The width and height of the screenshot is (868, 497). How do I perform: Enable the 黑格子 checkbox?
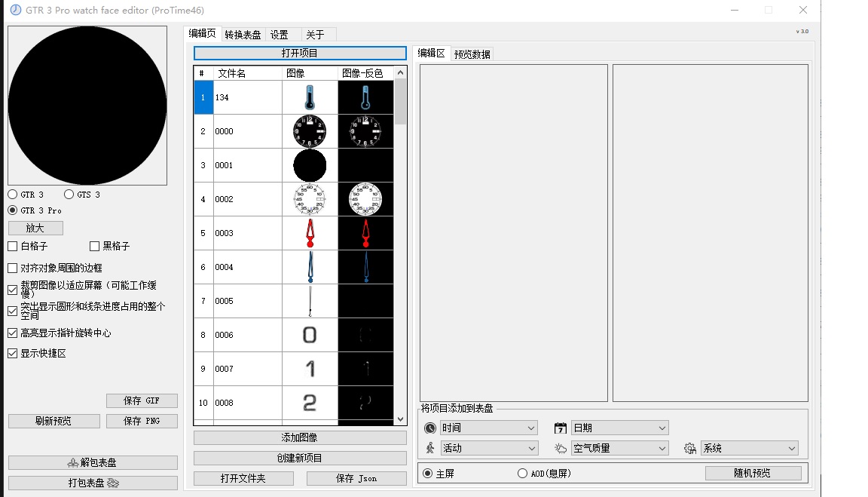coord(95,246)
